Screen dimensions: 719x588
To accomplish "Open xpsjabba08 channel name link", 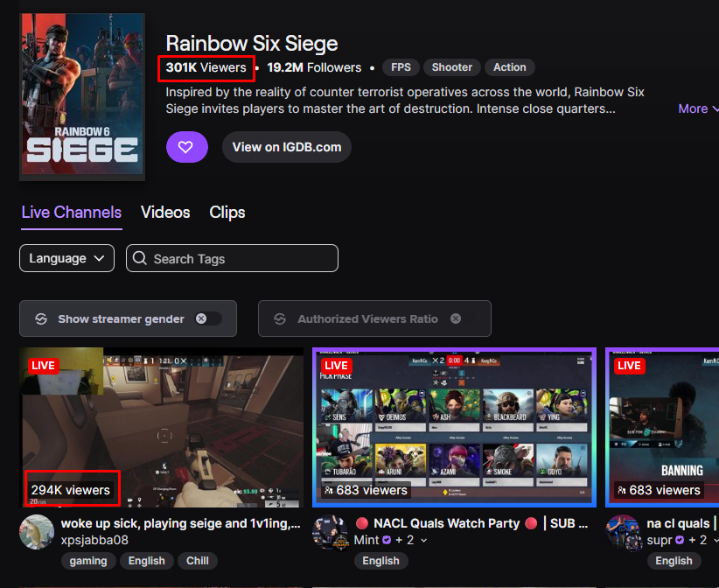I will (x=94, y=540).
